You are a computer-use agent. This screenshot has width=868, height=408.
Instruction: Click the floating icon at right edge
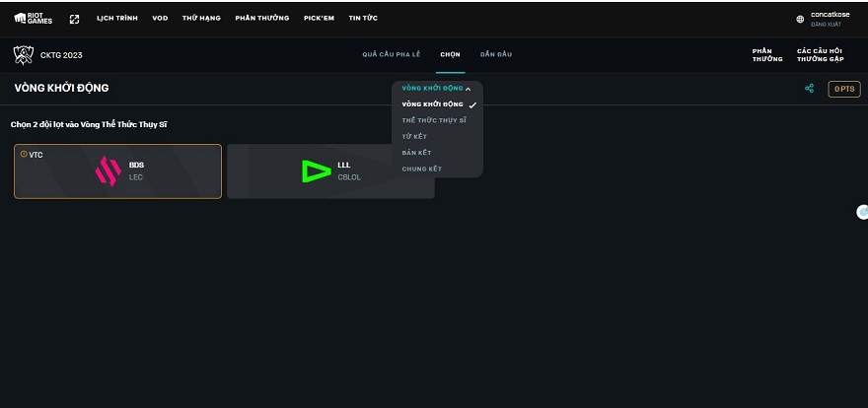(x=862, y=212)
